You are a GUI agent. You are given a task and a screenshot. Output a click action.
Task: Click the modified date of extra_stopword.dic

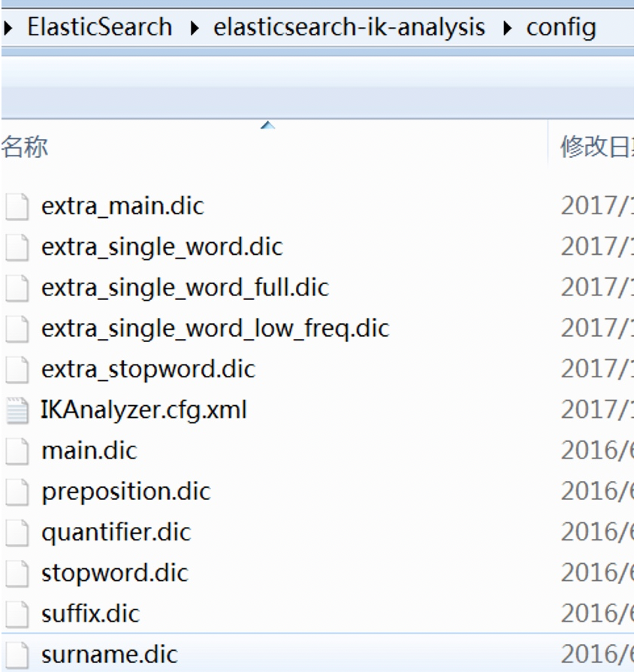coord(597,369)
